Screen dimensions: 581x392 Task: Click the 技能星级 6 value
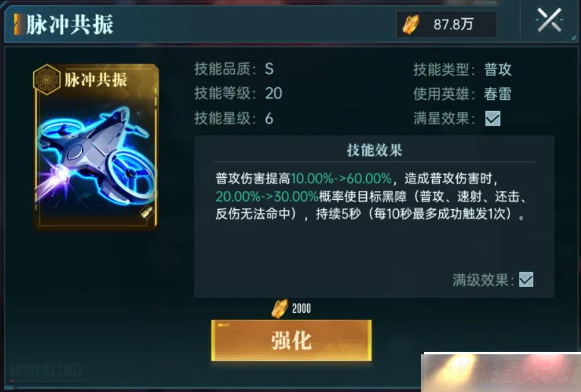point(269,119)
